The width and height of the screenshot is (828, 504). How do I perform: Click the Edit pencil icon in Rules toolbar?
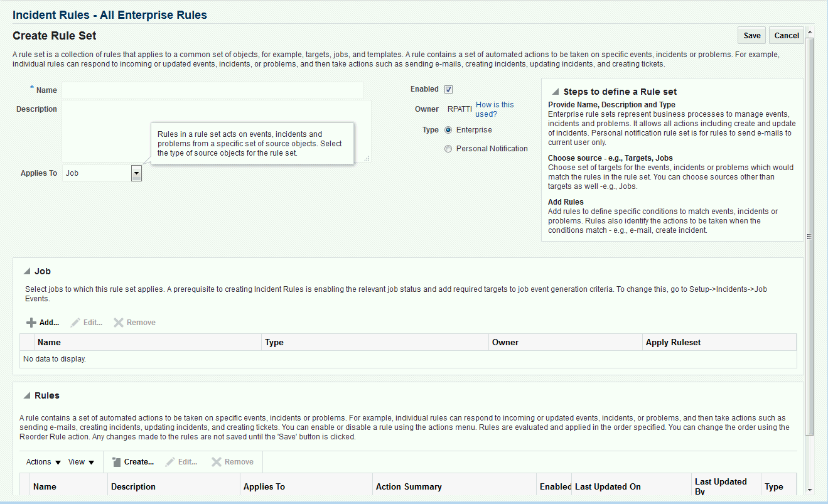point(170,462)
